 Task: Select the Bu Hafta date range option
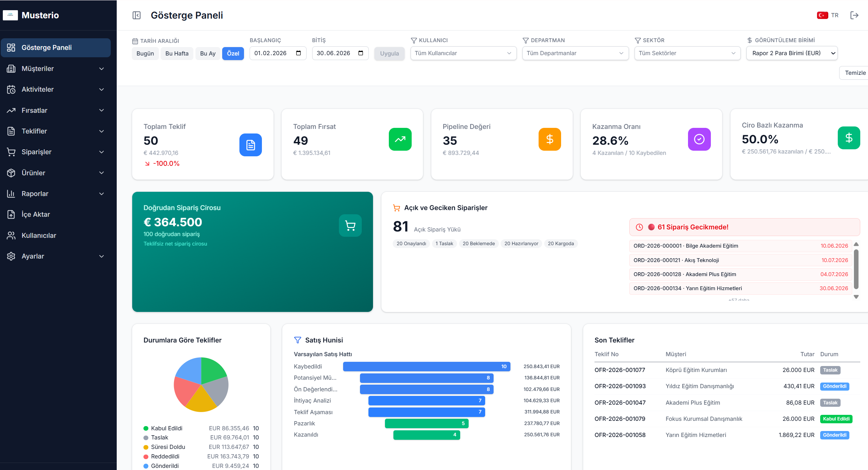pyautogui.click(x=177, y=53)
